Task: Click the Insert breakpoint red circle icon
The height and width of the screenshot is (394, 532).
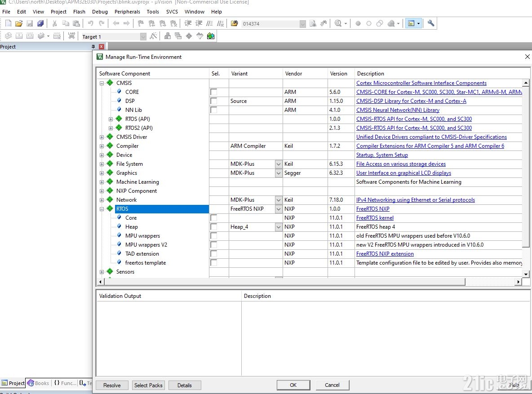Action: point(358,23)
